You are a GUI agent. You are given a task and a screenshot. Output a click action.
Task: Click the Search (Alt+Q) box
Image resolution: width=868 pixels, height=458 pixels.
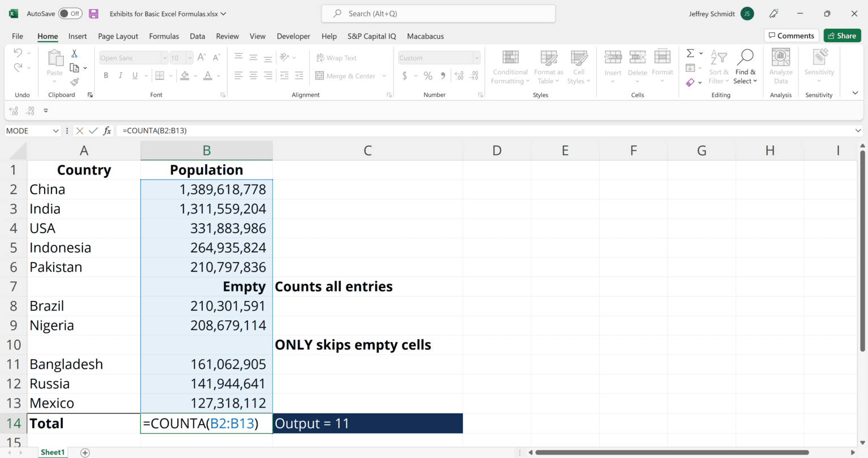(x=438, y=13)
